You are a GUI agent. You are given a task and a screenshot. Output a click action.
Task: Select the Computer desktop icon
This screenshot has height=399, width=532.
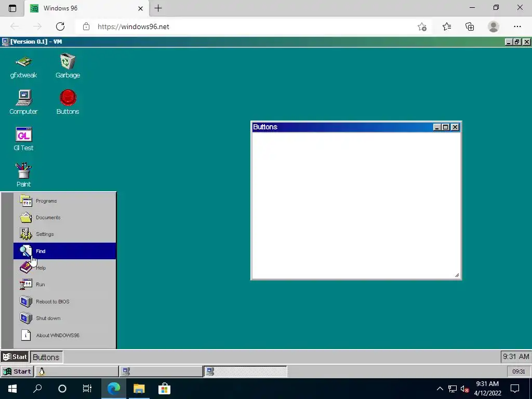tap(23, 102)
